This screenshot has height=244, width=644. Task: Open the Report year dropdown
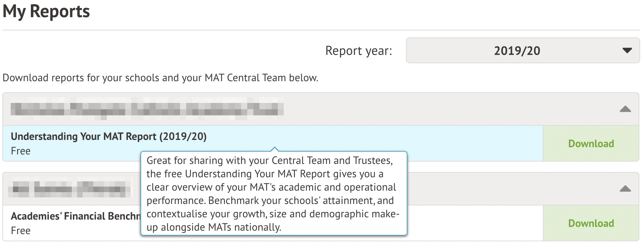click(522, 50)
